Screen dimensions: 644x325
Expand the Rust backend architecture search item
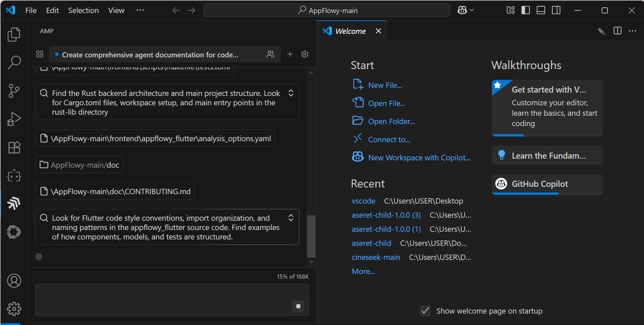[291, 93]
